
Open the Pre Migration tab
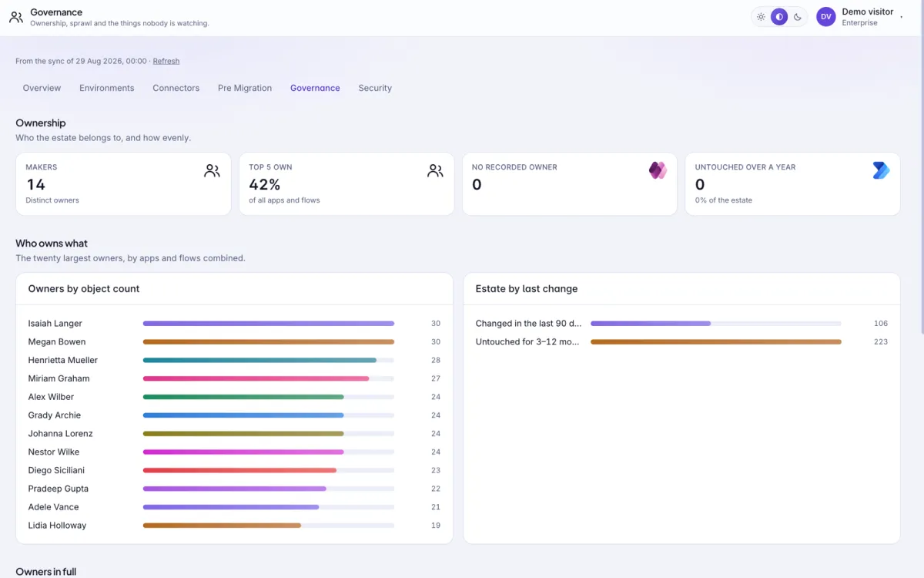click(x=245, y=88)
